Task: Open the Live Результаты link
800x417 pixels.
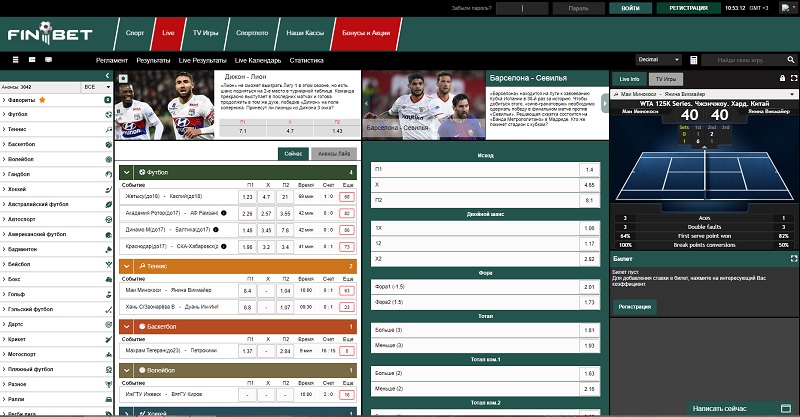Action: coord(203,60)
